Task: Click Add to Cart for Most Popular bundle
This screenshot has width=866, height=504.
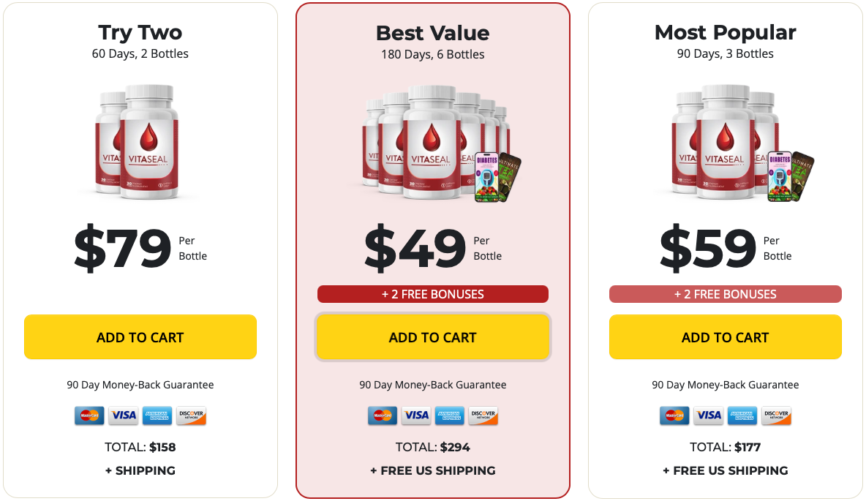Action: 725,337
